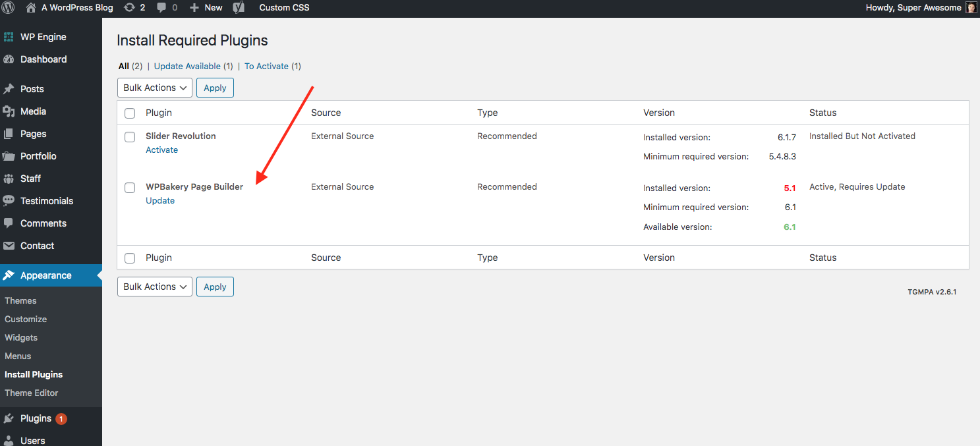Open the top Bulk Actions dropdown
980x446 pixels.
click(x=155, y=88)
